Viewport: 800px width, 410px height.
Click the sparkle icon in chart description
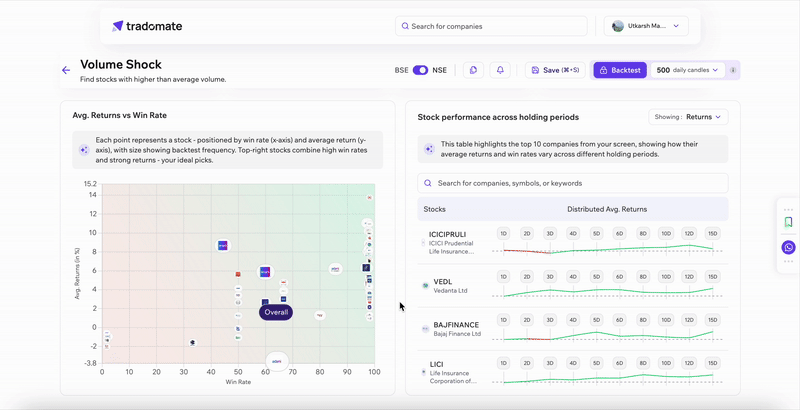click(84, 150)
